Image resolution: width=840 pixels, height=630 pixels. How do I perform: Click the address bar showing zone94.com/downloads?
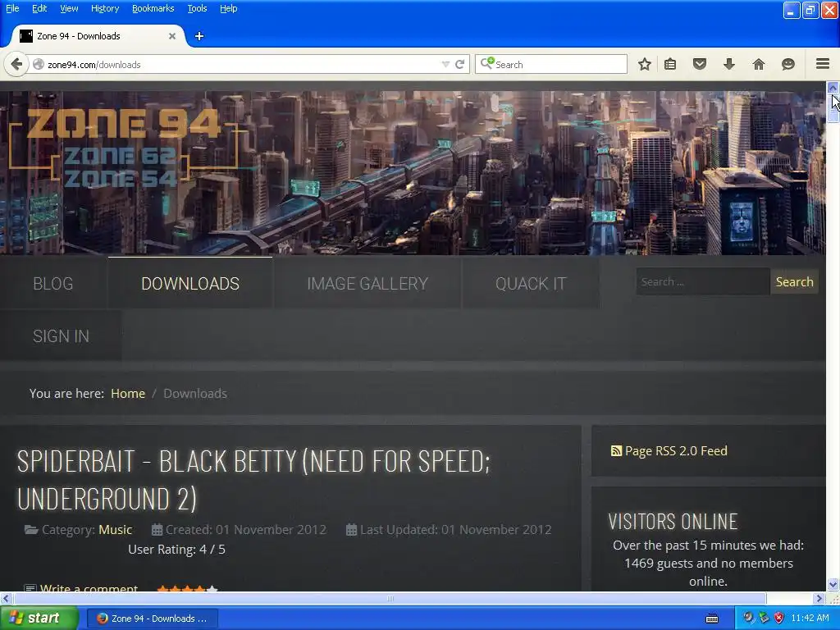[241, 64]
